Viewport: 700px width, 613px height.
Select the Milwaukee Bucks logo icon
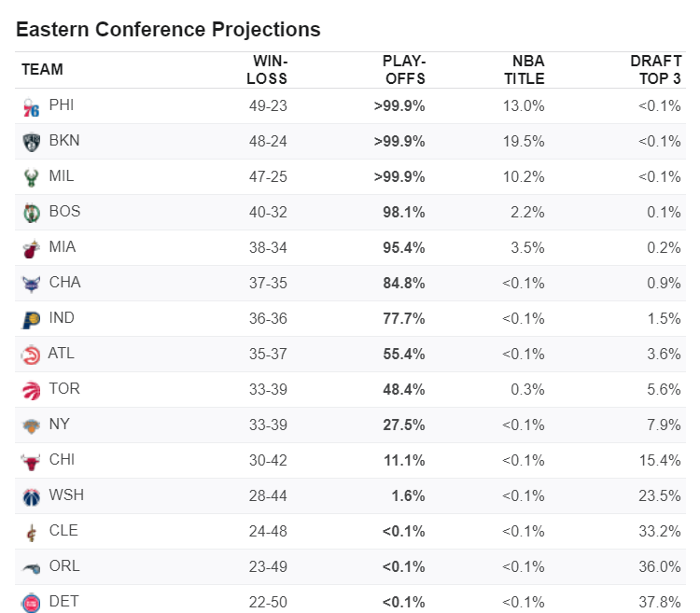point(31,178)
